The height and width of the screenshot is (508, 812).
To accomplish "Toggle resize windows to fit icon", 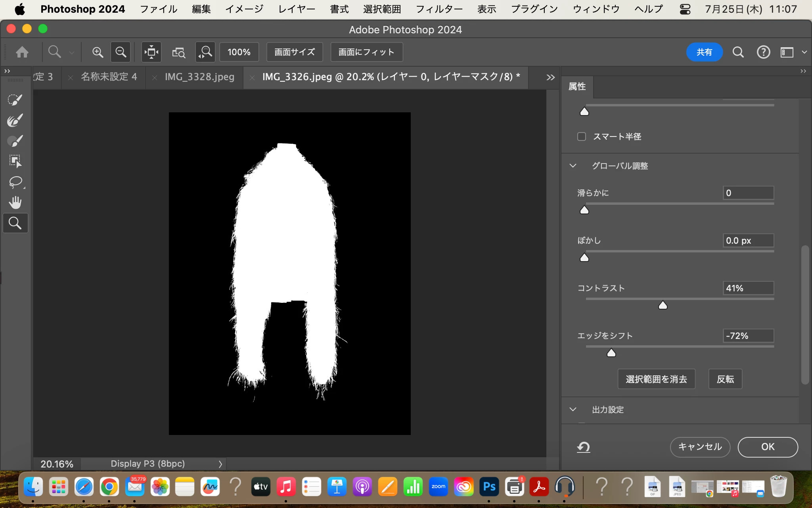I will click(x=151, y=52).
